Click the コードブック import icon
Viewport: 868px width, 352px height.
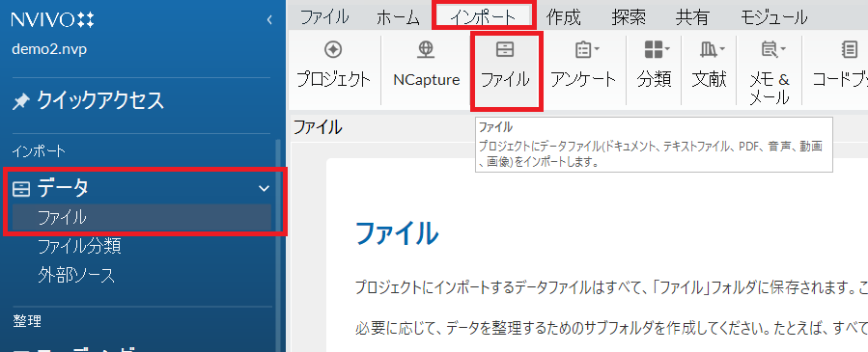pos(849,50)
